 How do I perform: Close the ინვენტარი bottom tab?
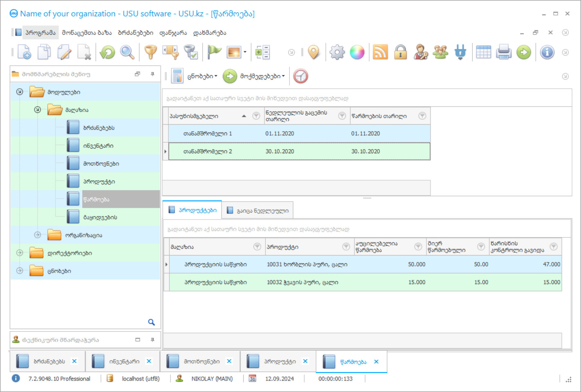click(149, 361)
